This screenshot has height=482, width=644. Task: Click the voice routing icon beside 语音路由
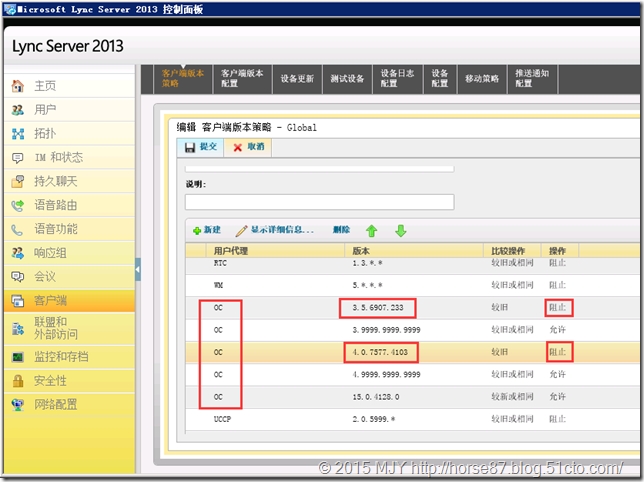coord(18,205)
